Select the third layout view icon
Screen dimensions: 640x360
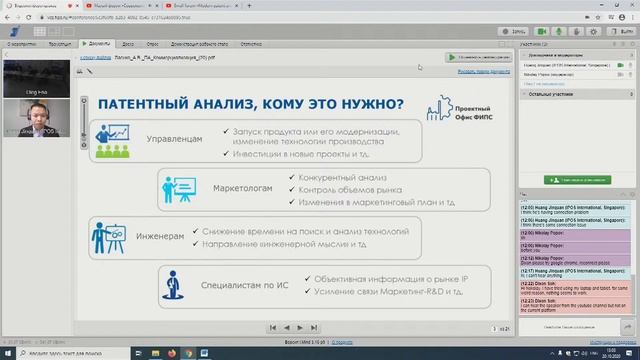pyautogui.click(x=68, y=31)
